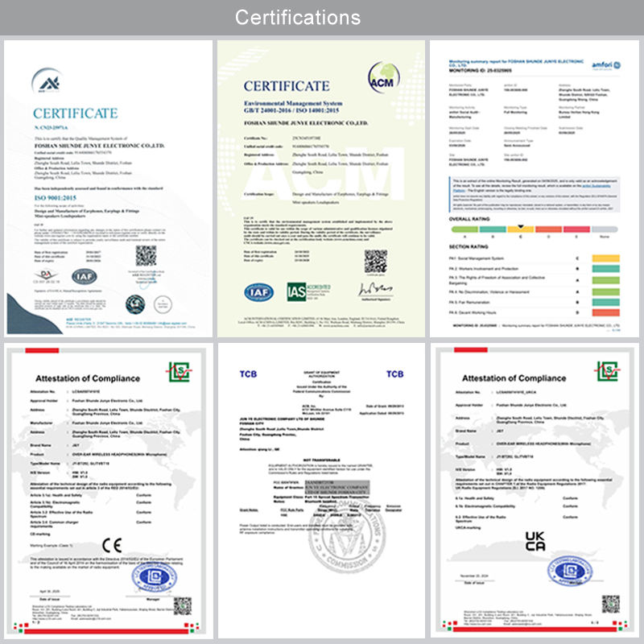Viewport: 644px width, 644px height.
Task: Click green swatch for No Discrimination row
Action: point(606,292)
